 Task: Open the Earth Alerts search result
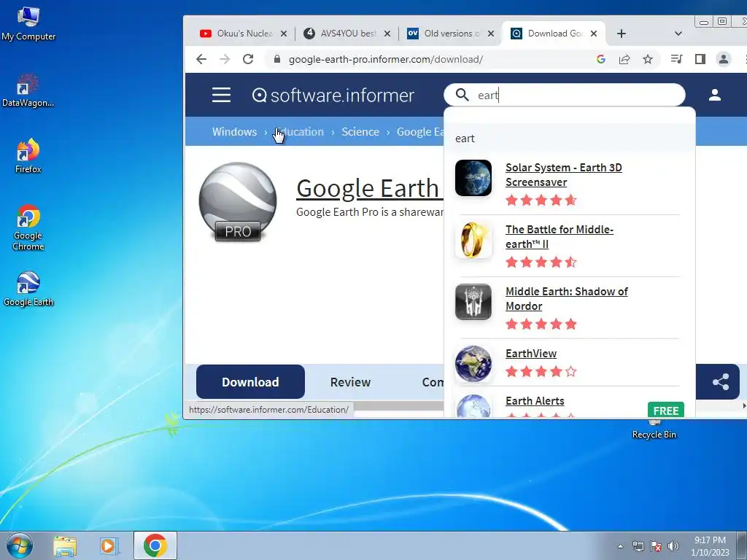click(x=535, y=401)
